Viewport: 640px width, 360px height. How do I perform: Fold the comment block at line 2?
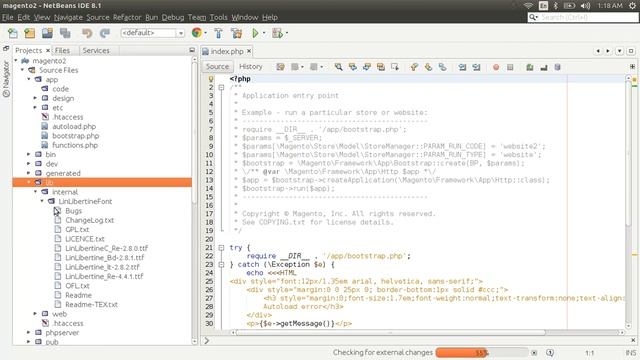coord(221,87)
